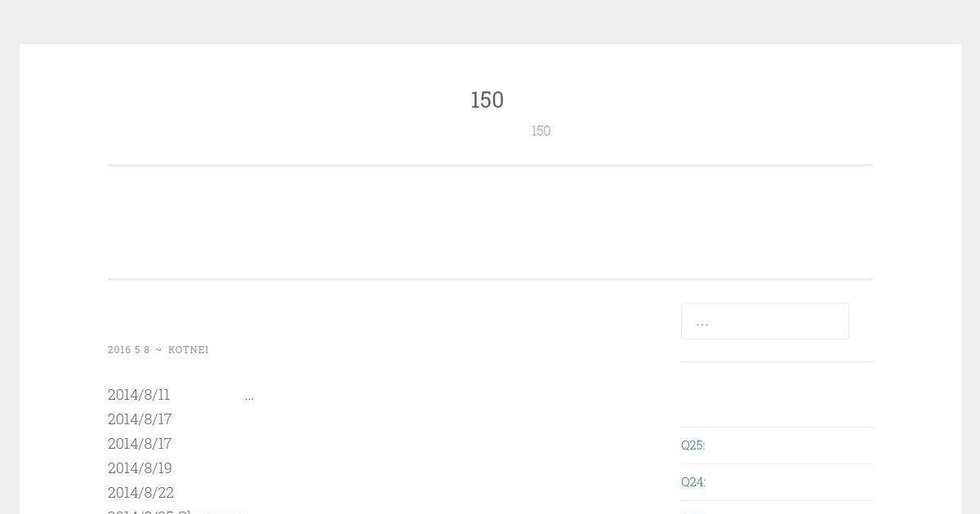Open the 2016 5 8 post date link

129,349
